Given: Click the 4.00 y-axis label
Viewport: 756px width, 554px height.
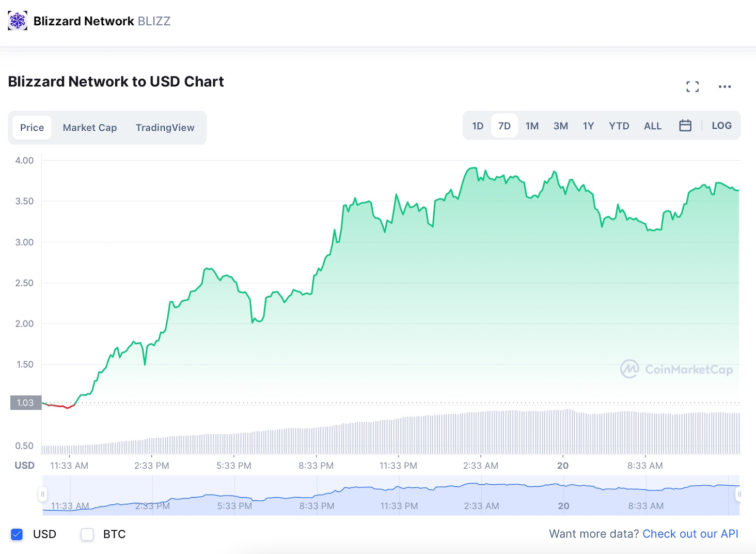Looking at the screenshot, I should 24,160.
